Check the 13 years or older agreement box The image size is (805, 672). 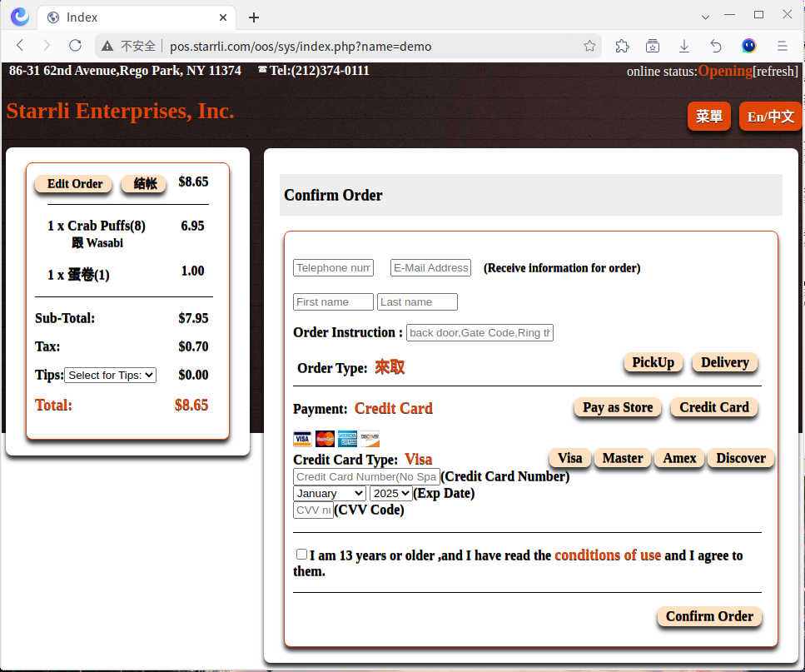point(301,555)
